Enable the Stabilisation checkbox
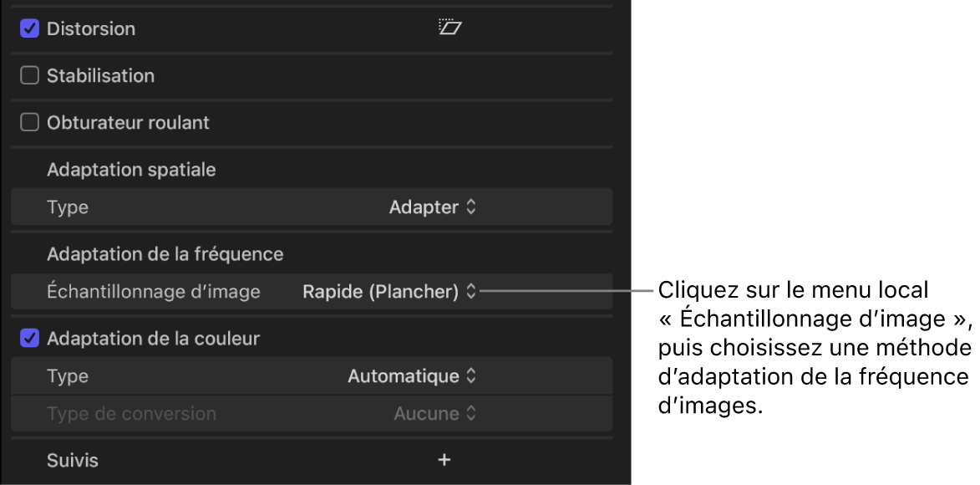The height and width of the screenshot is (485, 980). 28,75
